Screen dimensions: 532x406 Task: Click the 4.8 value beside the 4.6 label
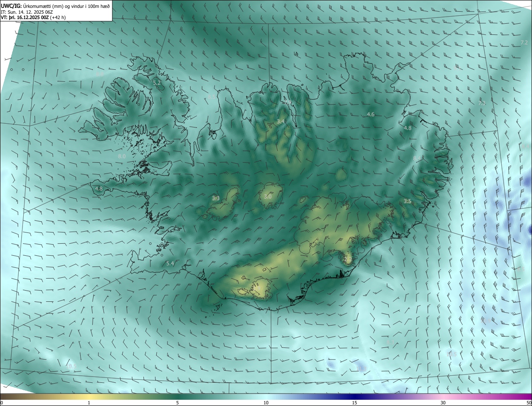click(x=408, y=128)
